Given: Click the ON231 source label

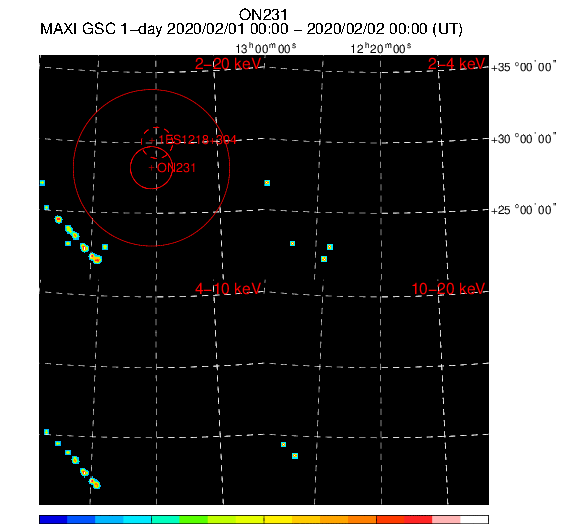Looking at the screenshot, I should (x=176, y=168).
